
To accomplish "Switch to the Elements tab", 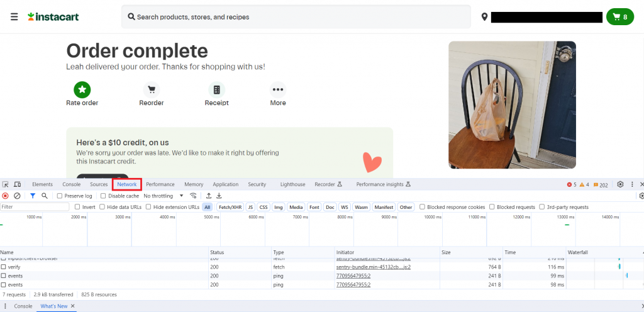I will (x=42, y=184).
